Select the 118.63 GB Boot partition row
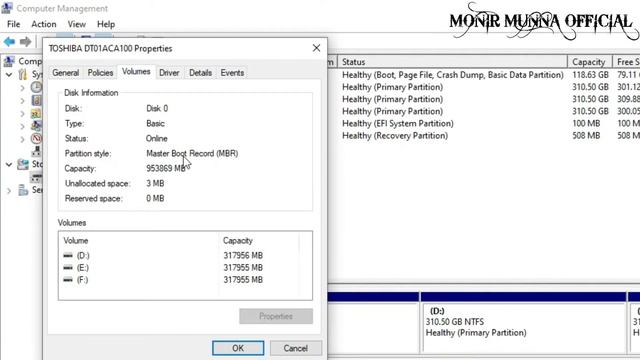Viewport: 640px width, 360px height. pos(484,75)
